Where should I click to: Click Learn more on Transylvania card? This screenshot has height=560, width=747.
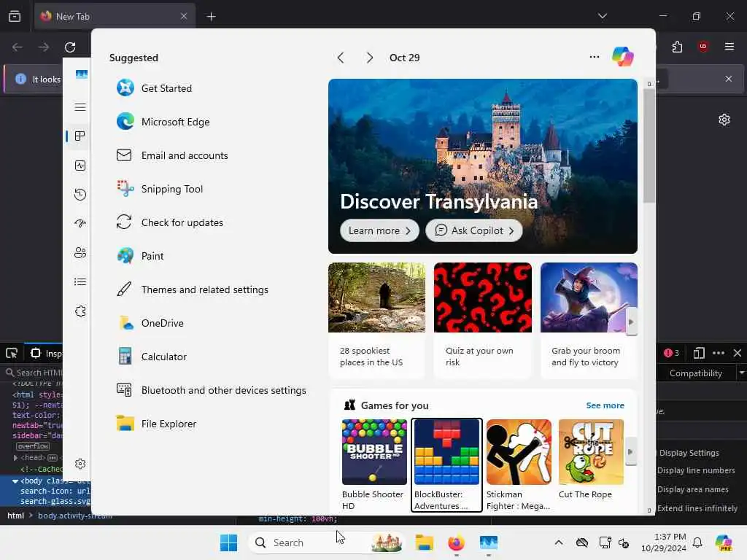coord(379,230)
